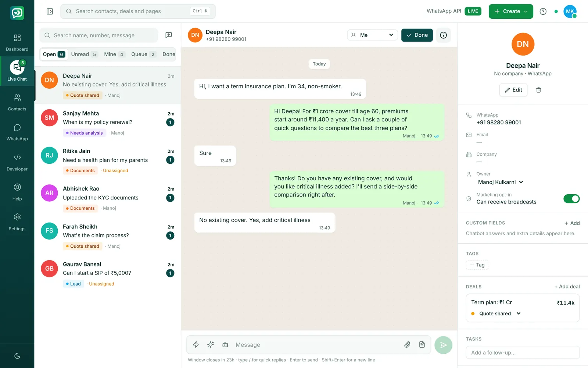Switch to the Queue tab
Screen dimensions: 588x368
pyautogui.click(x=144, y=54)
